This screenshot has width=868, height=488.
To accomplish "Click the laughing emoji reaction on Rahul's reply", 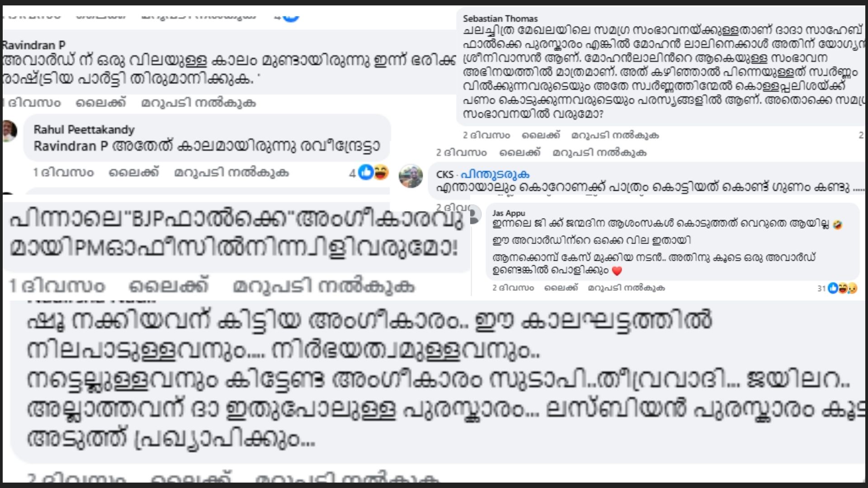I will tap(381, 172).
